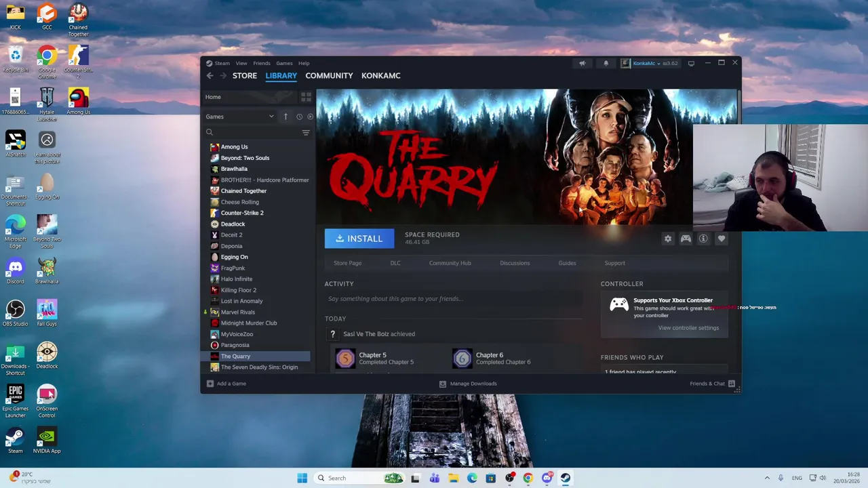
Task: Open library collections grid view icon
Action: [306, 97]
